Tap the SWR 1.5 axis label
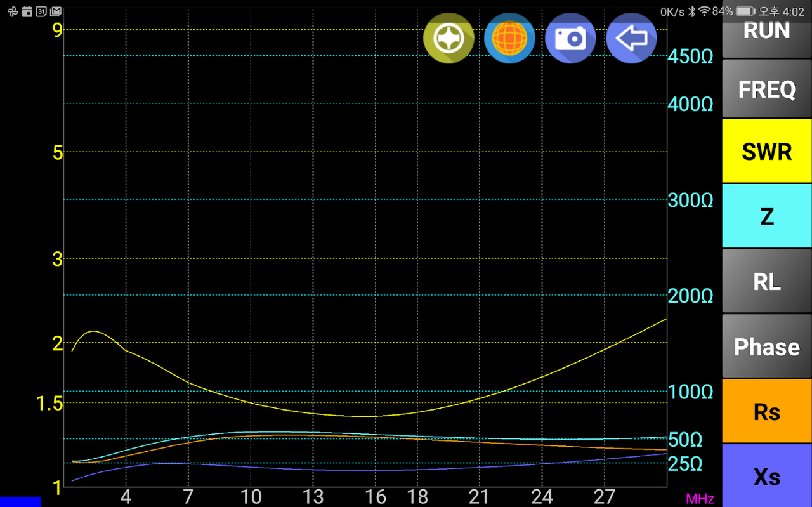The image size is (812, 507). [49, 404]
